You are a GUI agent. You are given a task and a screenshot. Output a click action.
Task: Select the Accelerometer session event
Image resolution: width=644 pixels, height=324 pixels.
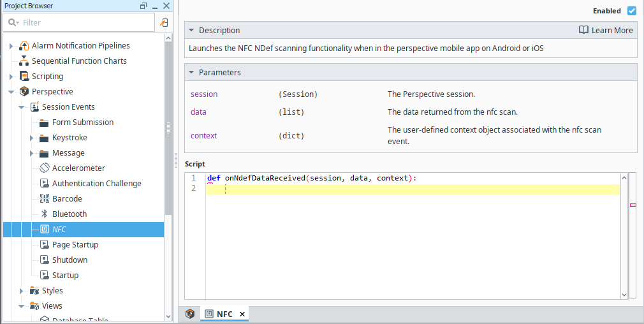tap(78, 168)
